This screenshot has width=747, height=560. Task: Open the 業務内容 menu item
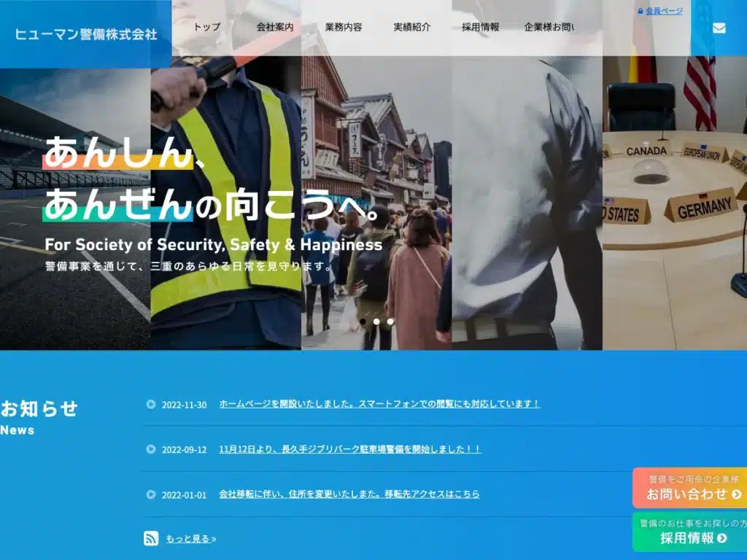coord(344,27)
